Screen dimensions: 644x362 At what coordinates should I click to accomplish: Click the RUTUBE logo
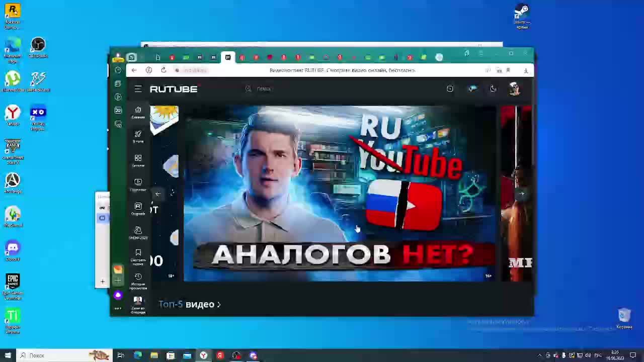pyautogui.click(x=174, y=89)
